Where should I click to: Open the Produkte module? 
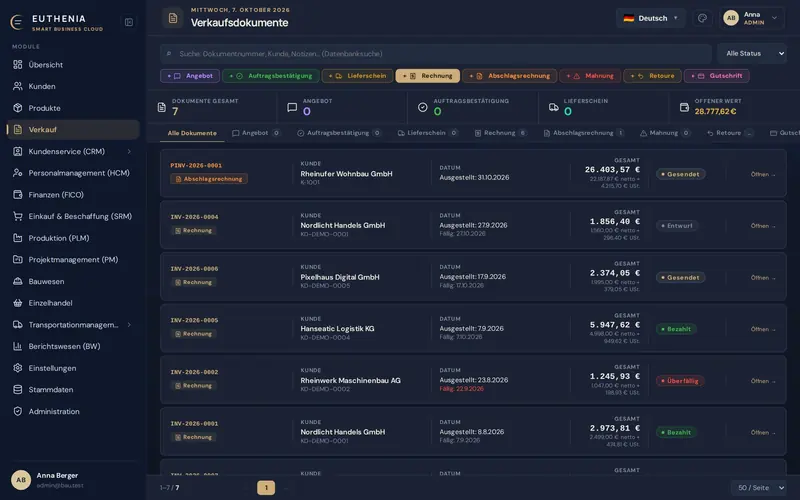73,108
